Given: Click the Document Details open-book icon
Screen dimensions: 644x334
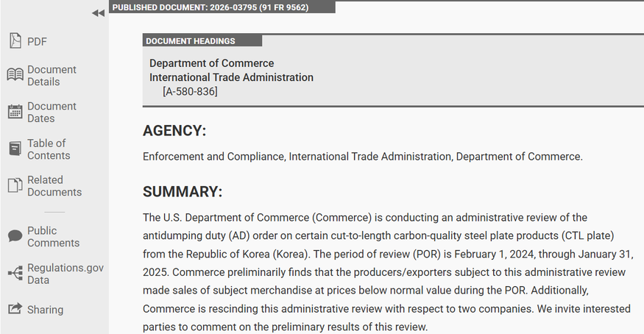Looking at the screenshot, I should (15, 75).
